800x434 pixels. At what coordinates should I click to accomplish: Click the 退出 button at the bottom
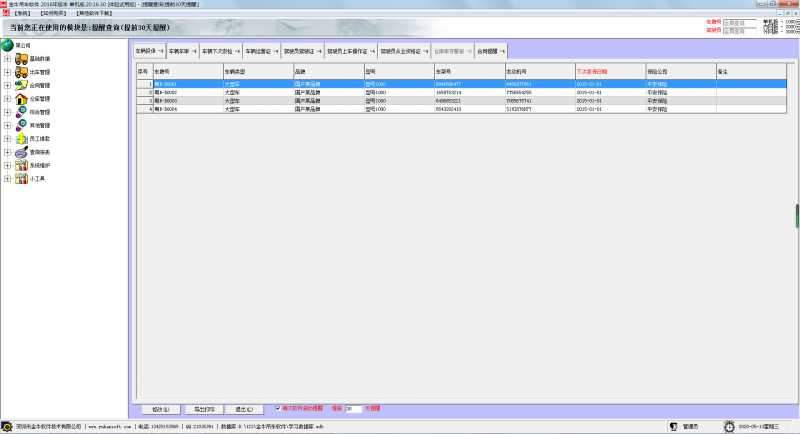[x=243, y=409]
